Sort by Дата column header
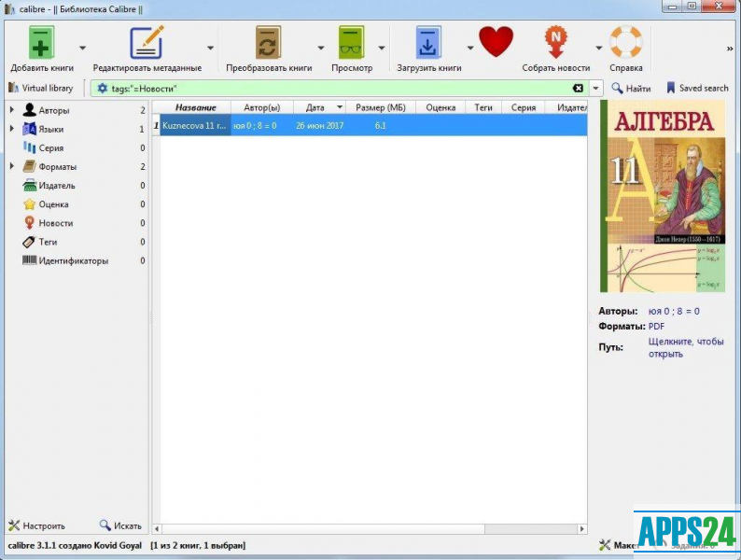Viewport: 741px width, 560px height. click(x=320, y=107)
